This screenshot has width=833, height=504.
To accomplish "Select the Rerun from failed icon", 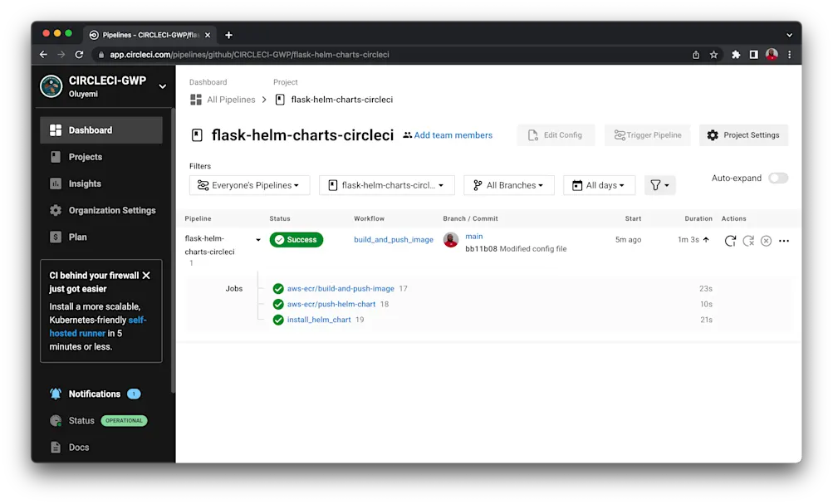I will tap(748, 241).
